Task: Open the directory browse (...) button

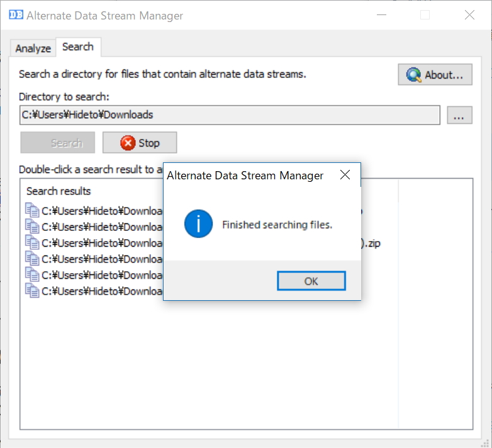Action: (x=460, y=116)
